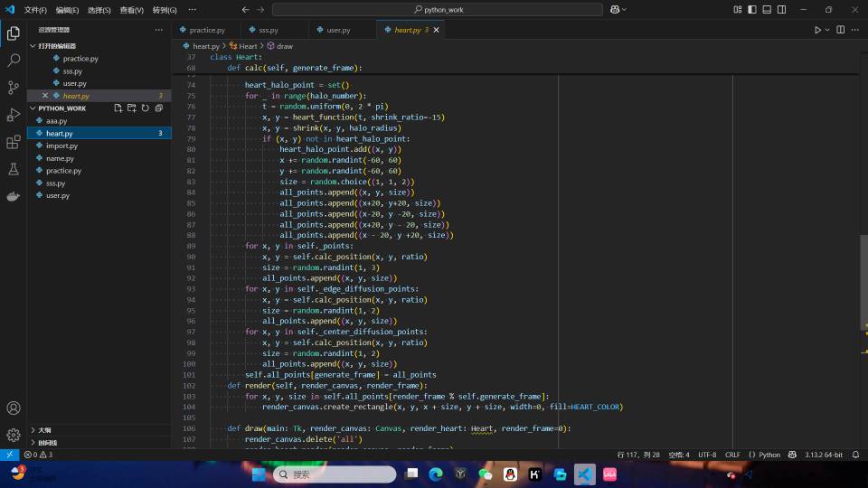Open the customize layout icon
The image size is (868, 488).
[x=738, y=9]
